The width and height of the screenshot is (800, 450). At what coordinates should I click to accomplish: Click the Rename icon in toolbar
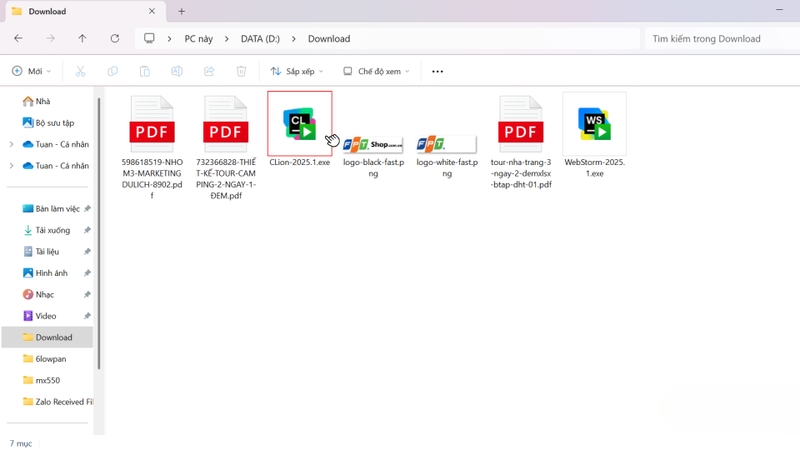[177, 71]
